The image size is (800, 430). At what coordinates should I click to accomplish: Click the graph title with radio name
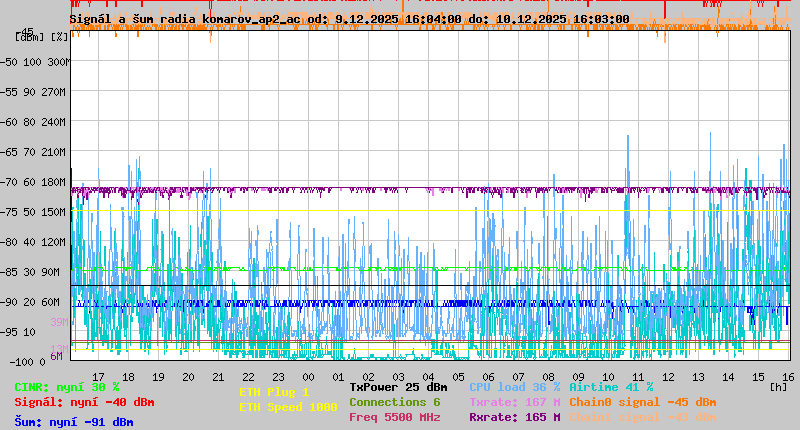click(x=349, y=19)
